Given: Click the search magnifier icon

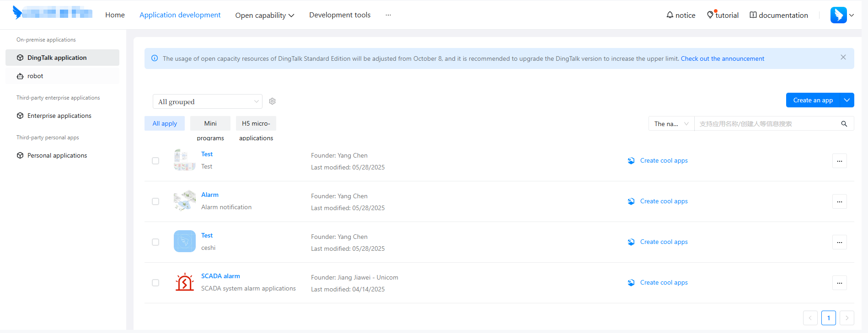Looking at the screenshot, I should (x=844, y=124).
